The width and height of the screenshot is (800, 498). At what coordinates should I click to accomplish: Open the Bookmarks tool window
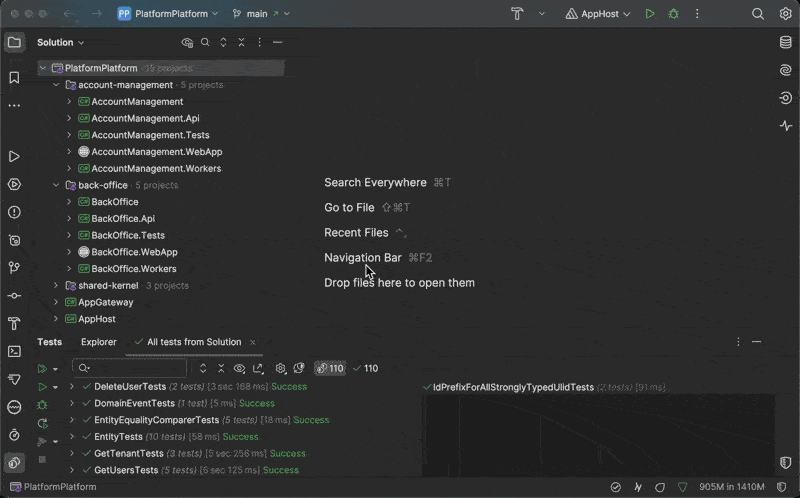click(14, 77)
